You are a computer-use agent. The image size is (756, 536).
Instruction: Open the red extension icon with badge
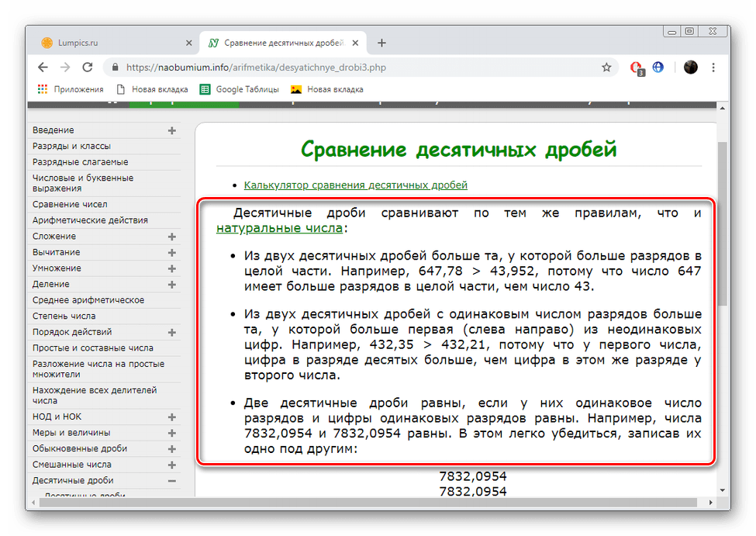[x=637, y=68]
